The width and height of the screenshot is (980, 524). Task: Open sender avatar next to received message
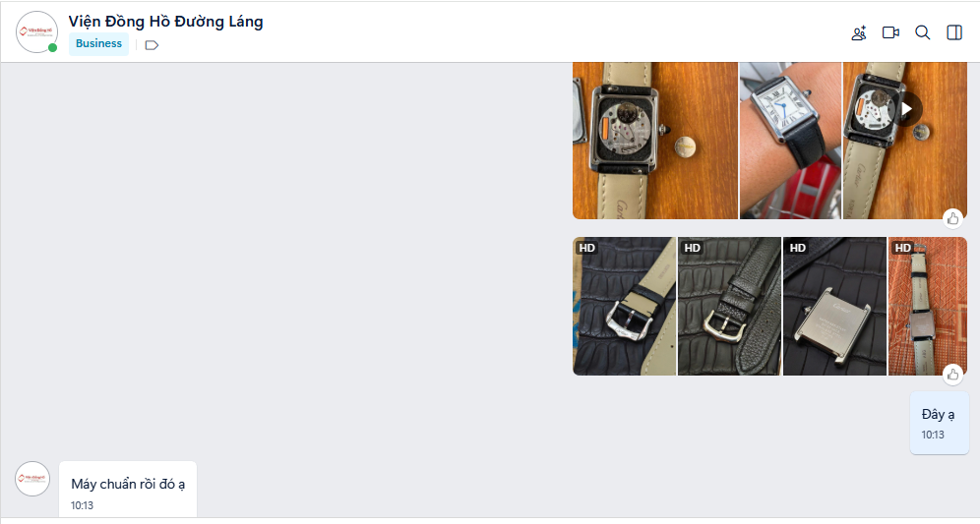[32, 479]
